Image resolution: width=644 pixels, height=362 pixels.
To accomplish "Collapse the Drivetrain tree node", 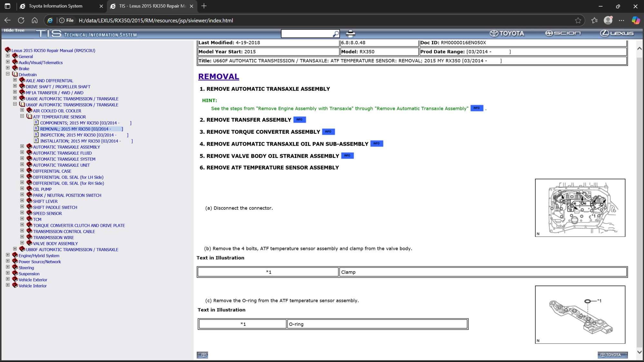I will tap(8, 74).
